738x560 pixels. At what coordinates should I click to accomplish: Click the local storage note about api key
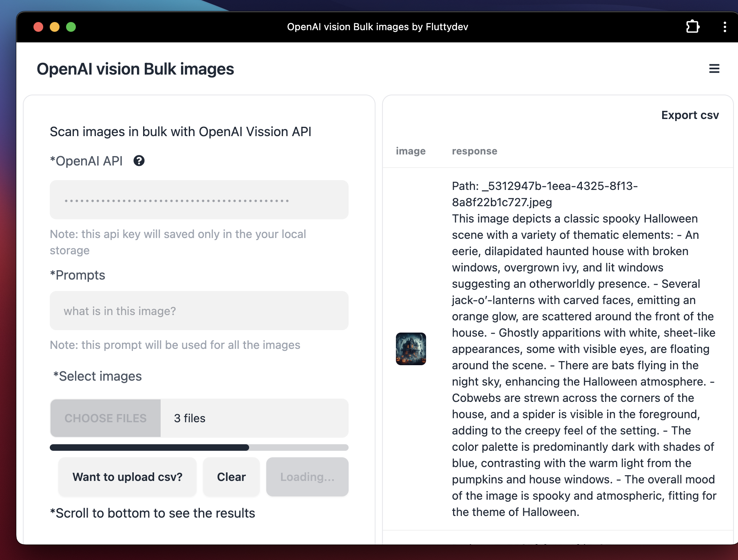pos(178,242)
